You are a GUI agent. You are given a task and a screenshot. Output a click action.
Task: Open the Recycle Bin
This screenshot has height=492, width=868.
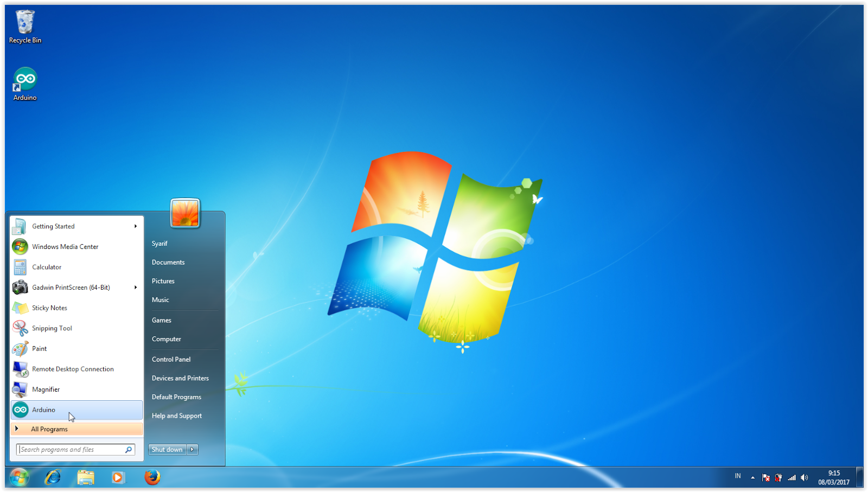click(x=24, y=23)
